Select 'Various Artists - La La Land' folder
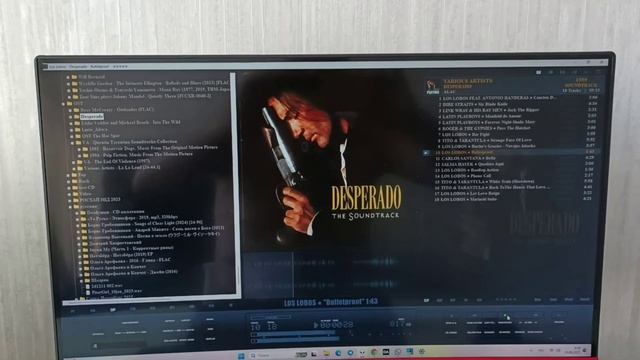Viewport: 640px width, 360px height. point(122,168)
